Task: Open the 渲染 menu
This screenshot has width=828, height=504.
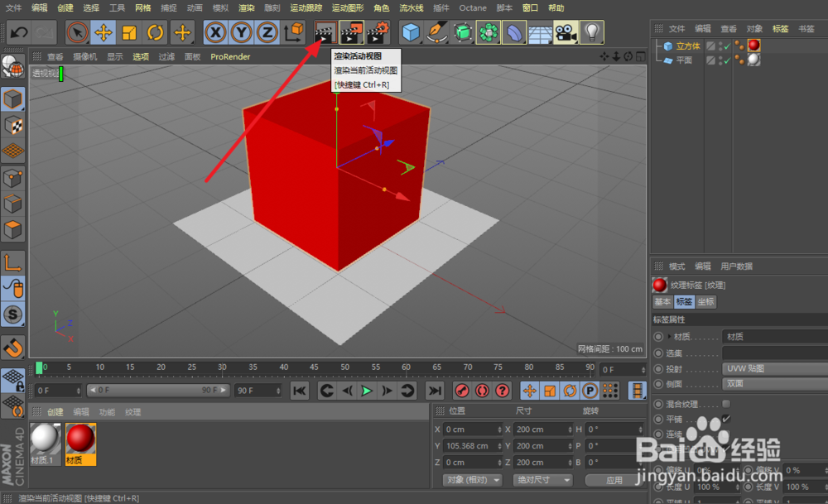Action: (x=246, y=8)
